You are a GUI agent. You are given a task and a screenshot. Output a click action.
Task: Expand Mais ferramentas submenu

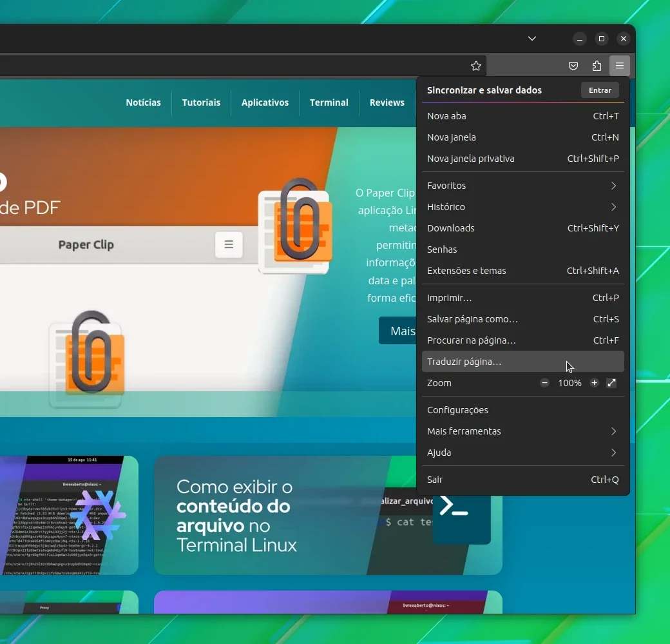click(522, 431)
